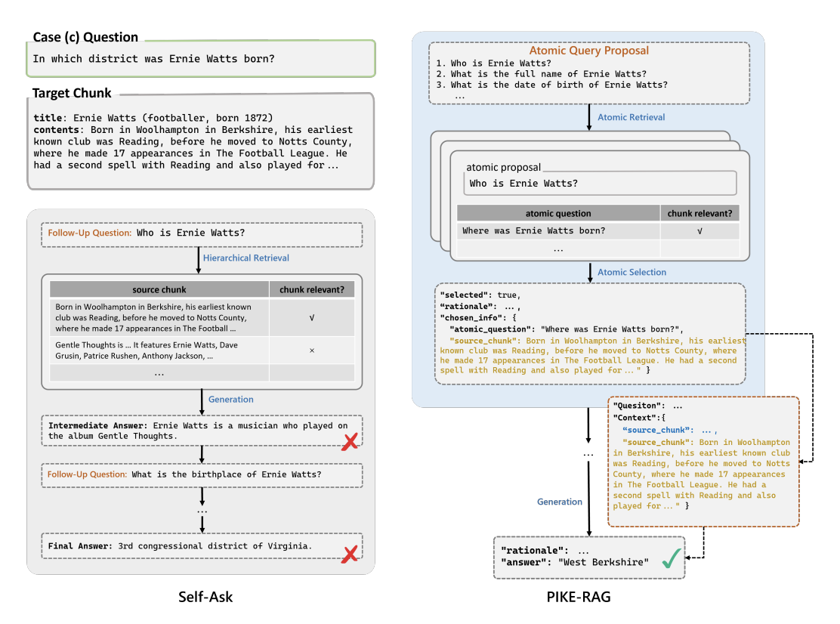Click the check mark in the Woolhampton source chunk row
Image resolution: width=840 pixels, height=624 pixels.
[312, 317]
